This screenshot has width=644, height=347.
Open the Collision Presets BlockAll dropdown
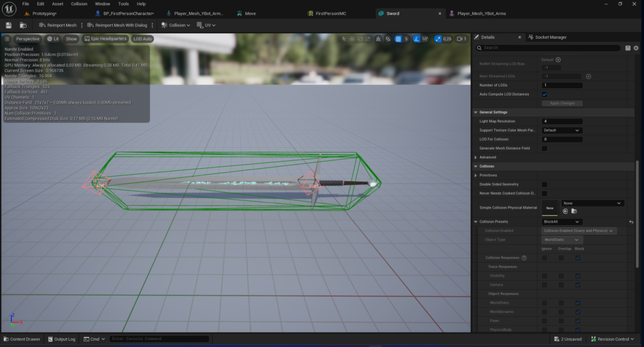pos(562,222)
